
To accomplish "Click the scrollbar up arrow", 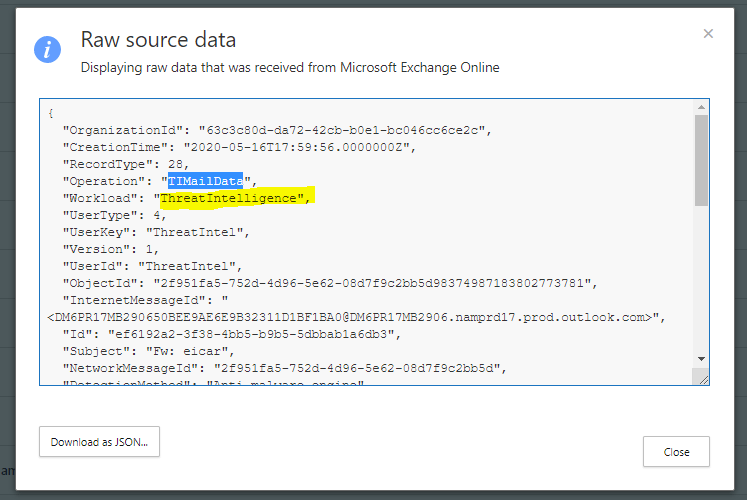I will pyautogui.click(x=701, y=106).
